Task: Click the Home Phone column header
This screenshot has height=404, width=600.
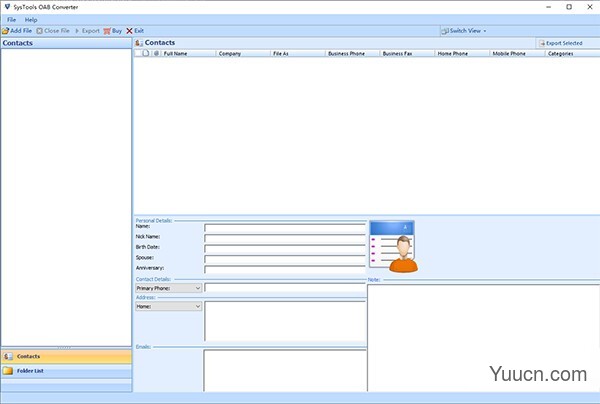Action: coord(462,54)
